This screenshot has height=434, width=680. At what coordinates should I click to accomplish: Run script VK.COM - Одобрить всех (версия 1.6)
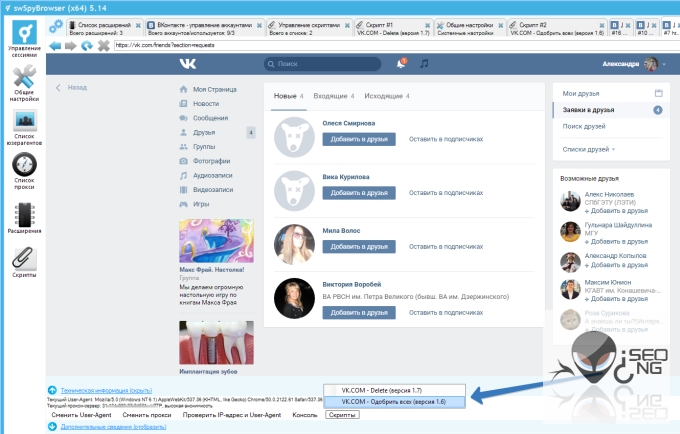[x=394, y=402]
